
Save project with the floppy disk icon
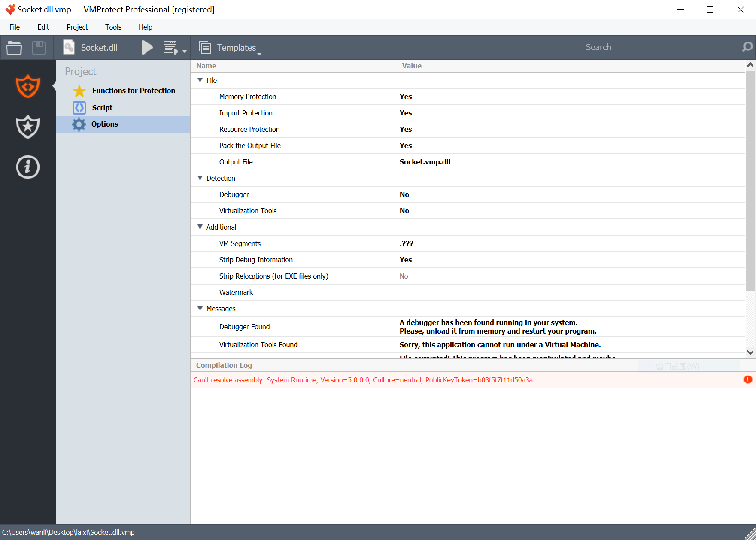[39, 47]
